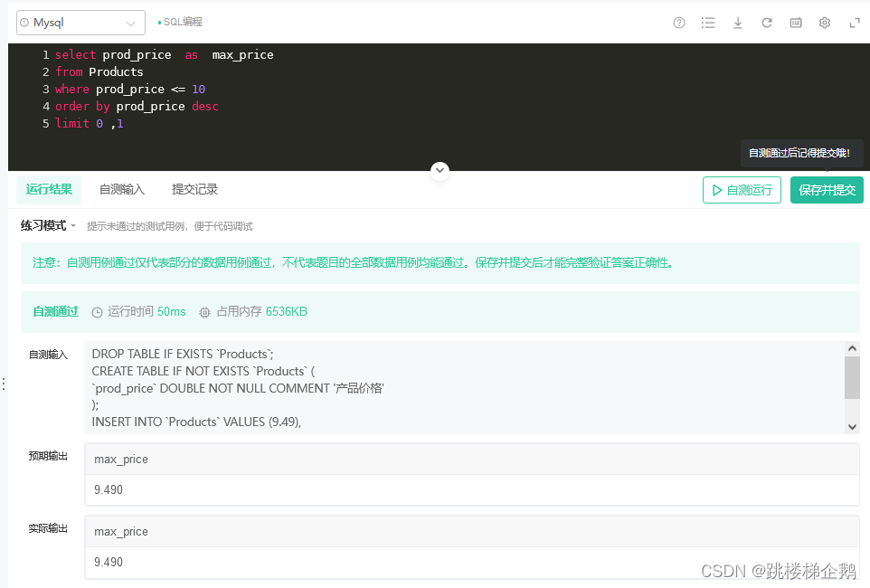Click the left panel drag handle dots
Image resolution: width=870 pixels, height=588 pixels.
[x=4, y=384]
